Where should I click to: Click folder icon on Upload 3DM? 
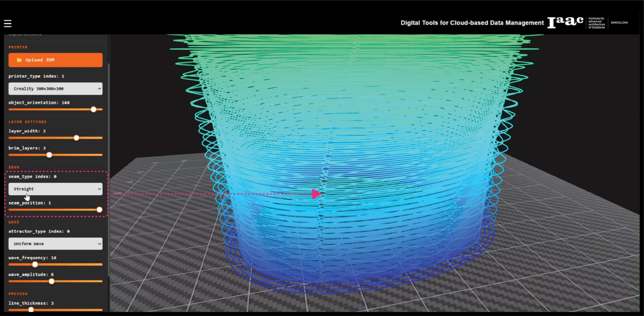[x=19, y=60]
